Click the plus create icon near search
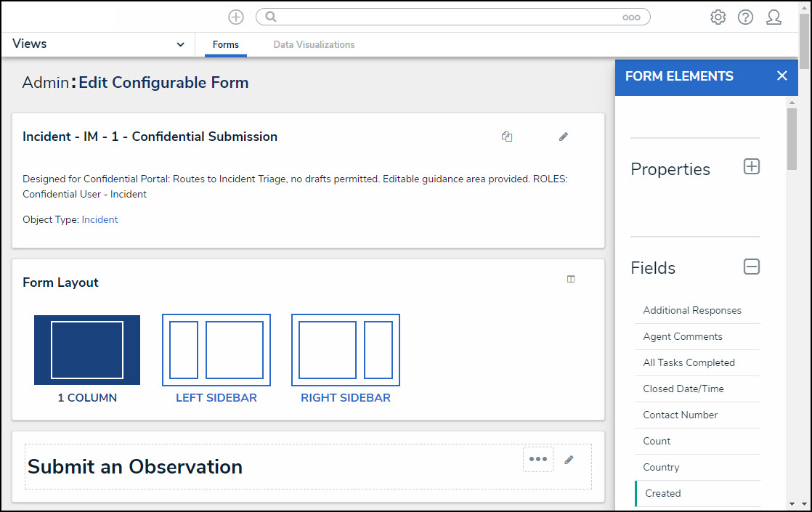The height and width of the screenshot is (512, 812). pyautogui.click(x=236, y=17)
